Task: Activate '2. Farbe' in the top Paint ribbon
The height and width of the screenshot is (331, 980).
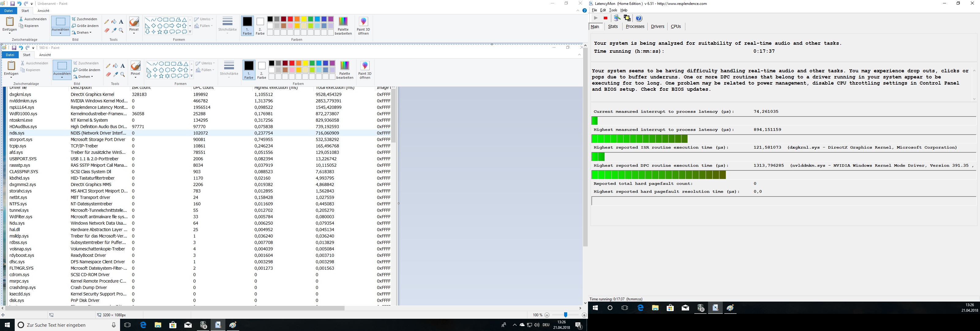Action: pyautogui.click(x=260, y=25)
